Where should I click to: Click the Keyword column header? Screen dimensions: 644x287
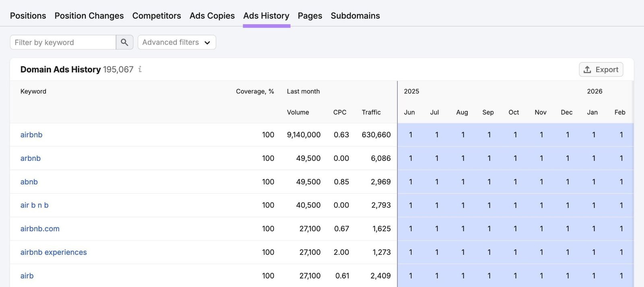click(x=33, y=91)
